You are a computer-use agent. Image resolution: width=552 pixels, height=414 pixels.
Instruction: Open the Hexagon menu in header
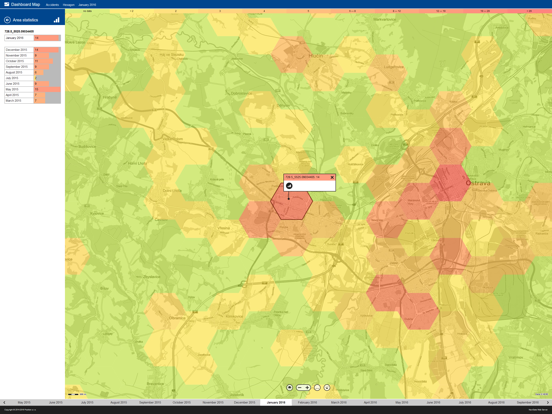[69, 5]
